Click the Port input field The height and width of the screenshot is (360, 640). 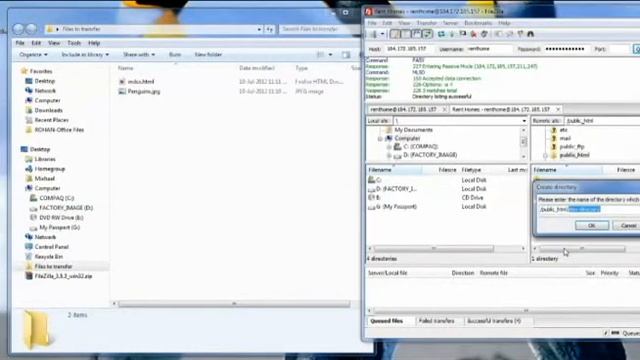619,49
